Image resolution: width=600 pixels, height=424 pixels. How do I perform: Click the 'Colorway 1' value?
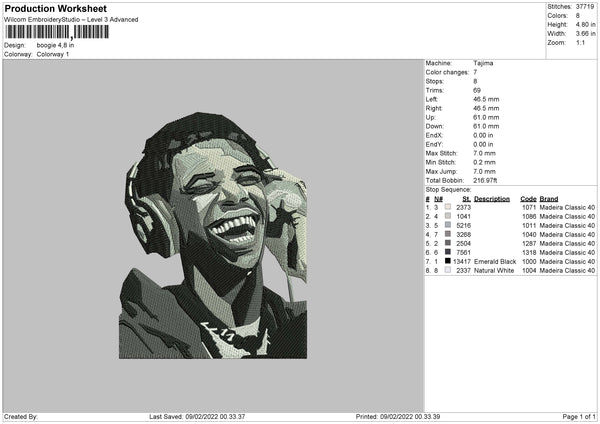[x=53, y=54]
